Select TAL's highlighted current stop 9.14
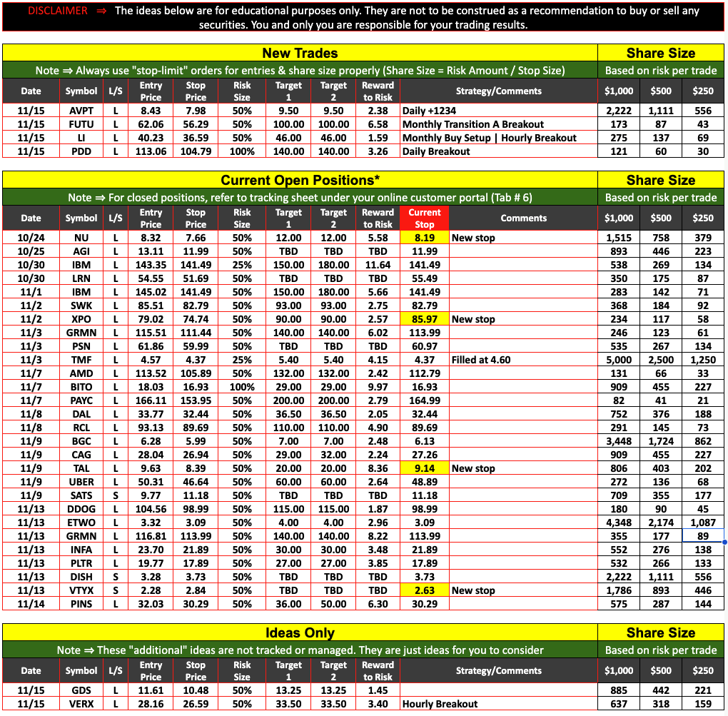The height and width of the screenshot is (716, 728). coord(424,468)
